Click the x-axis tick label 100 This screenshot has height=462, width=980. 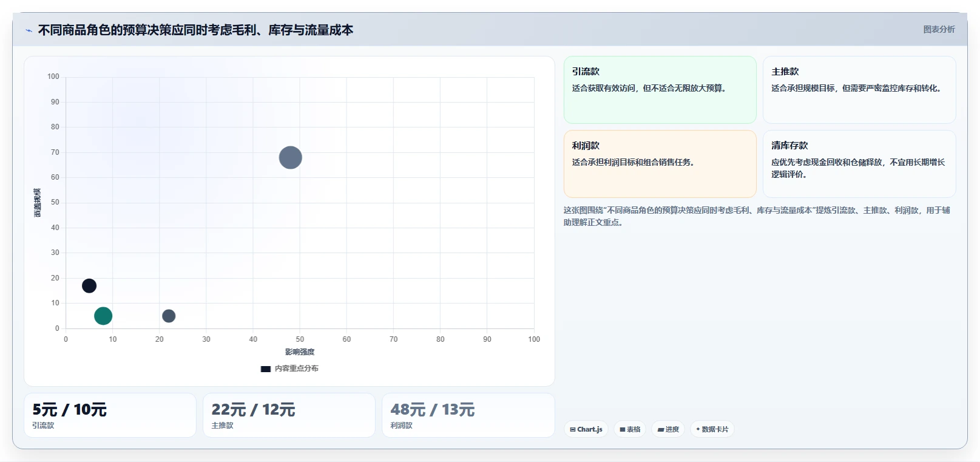click(x=534, y=339)
